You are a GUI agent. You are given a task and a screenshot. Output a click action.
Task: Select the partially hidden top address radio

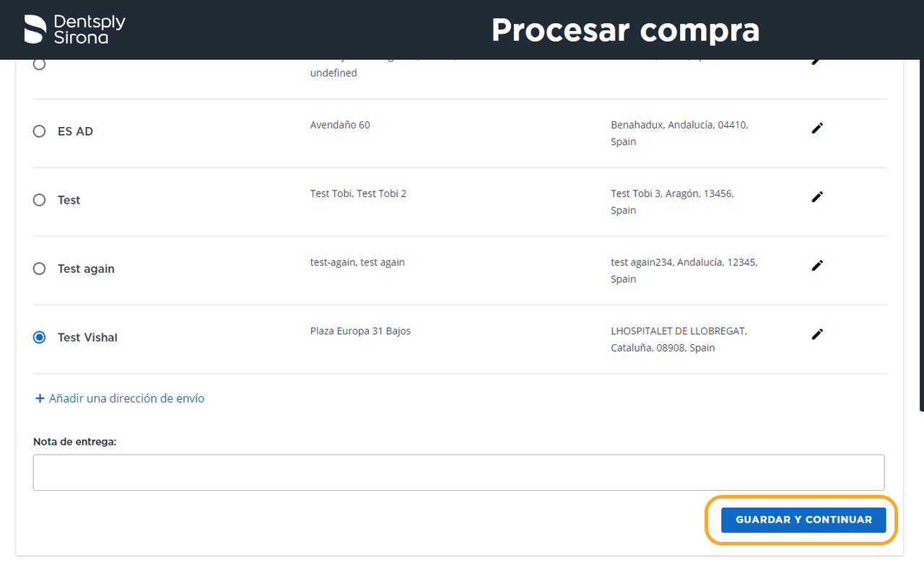[x=40, y=65]
